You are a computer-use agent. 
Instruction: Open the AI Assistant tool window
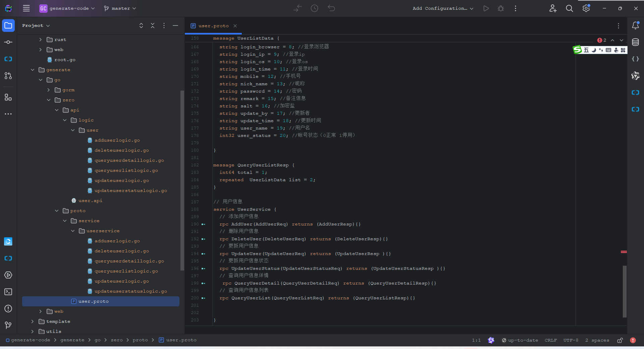pyautogui.click(x=635, y=76)
